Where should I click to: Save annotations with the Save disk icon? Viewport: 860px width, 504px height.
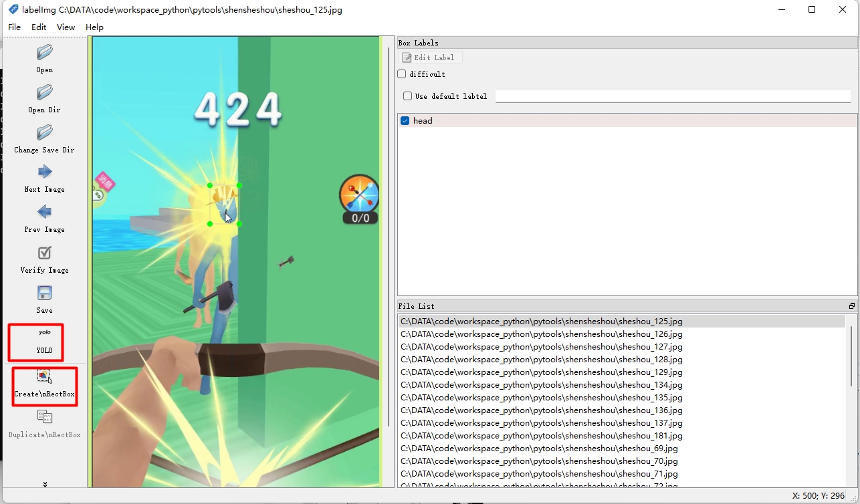point(45,293)
